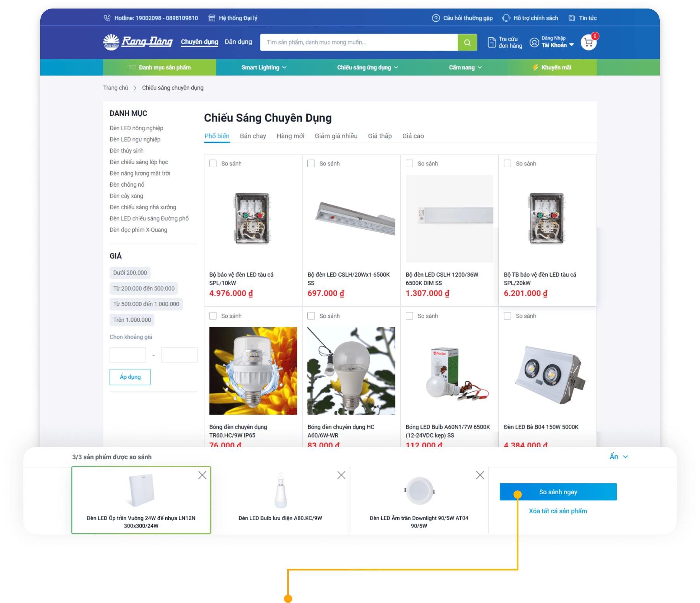Open Khuyến mãi promotions page
The width and height of the screenshot is (700, 603).
pyautogui.click(x=552, y=67)
